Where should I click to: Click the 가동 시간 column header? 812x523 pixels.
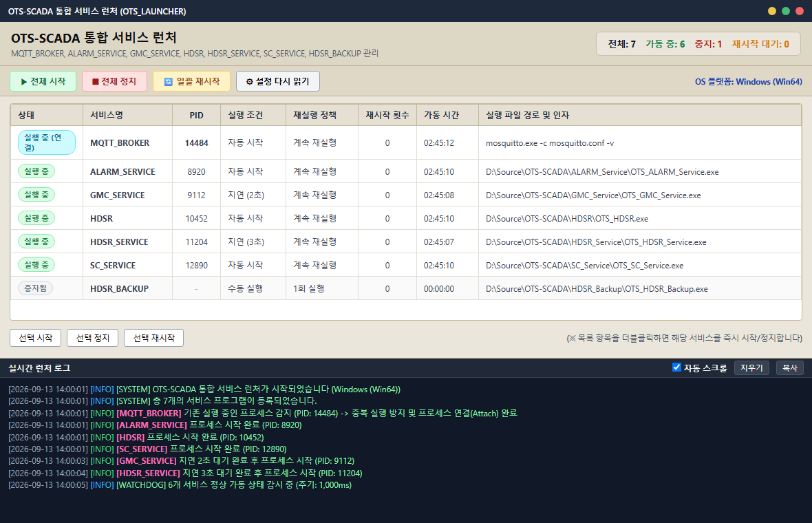[x=447, y=115]
